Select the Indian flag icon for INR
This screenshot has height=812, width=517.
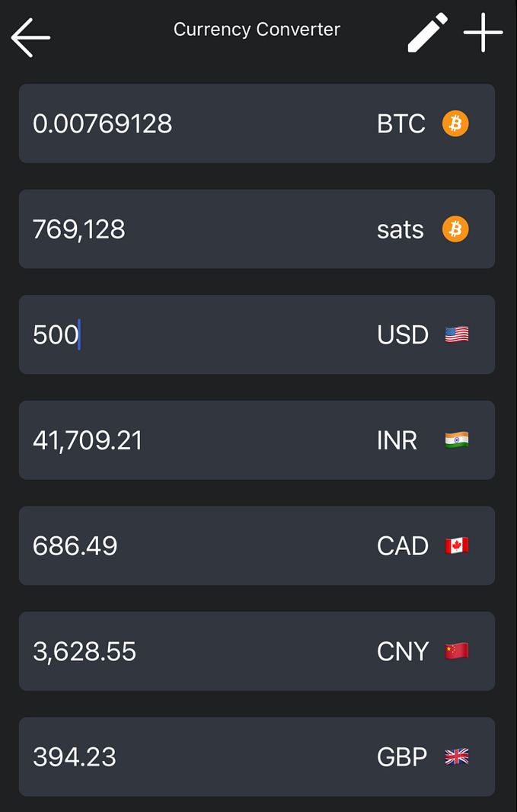click(455, 440)
